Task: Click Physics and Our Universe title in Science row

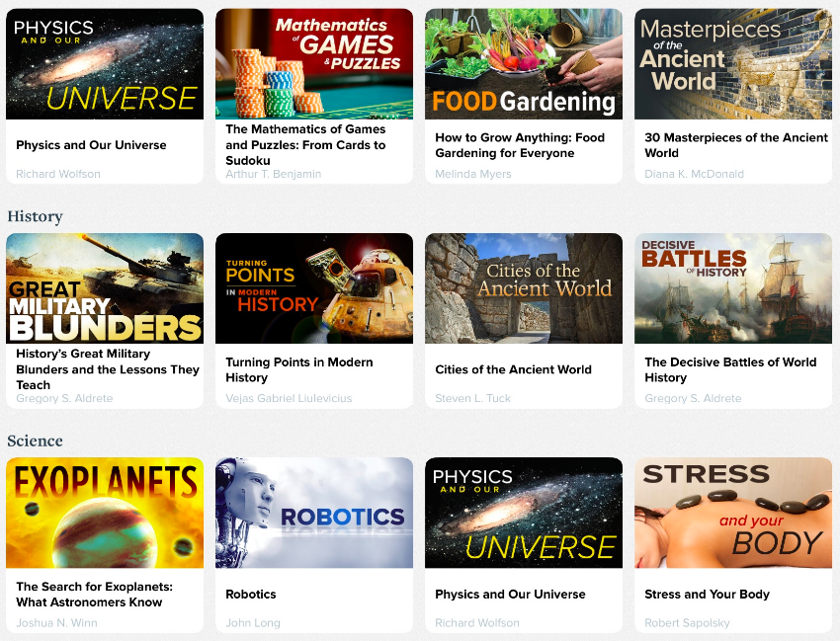Action: (x=510, y=595)
